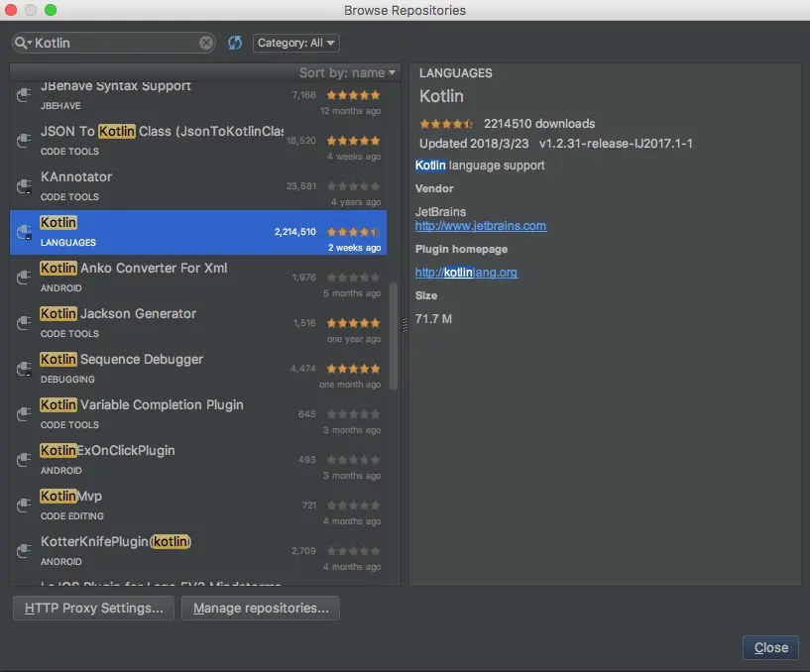This screenshot has height=672, width=810.
Task: Click the search magnifier icon
Action: click(x=21, y=43)
